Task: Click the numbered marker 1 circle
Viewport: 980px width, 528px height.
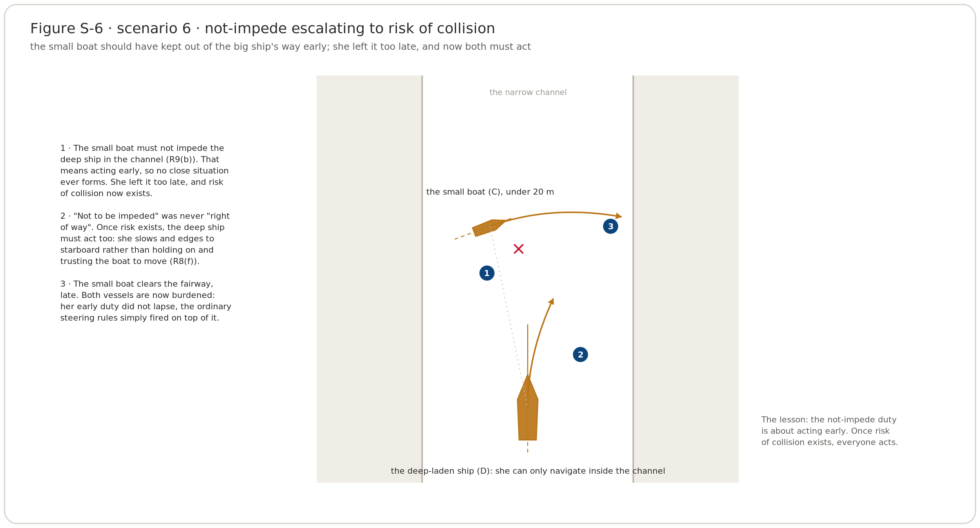Action: (487, 273)
